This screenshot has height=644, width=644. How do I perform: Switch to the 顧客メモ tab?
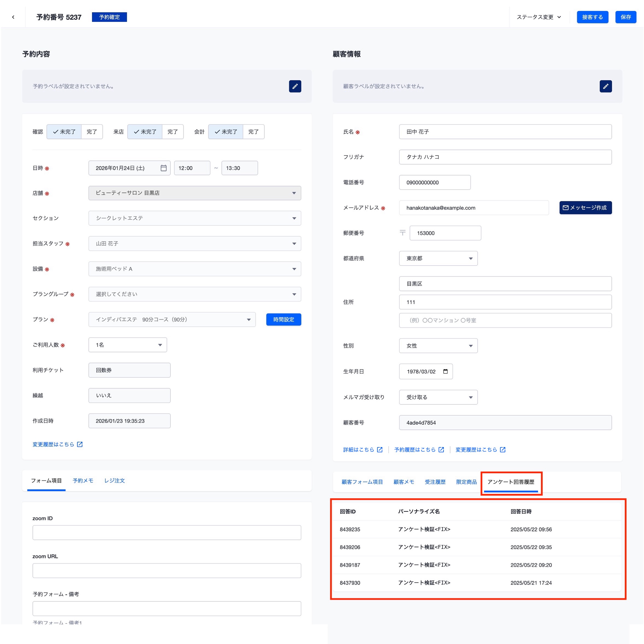click(x=404, y=482)
